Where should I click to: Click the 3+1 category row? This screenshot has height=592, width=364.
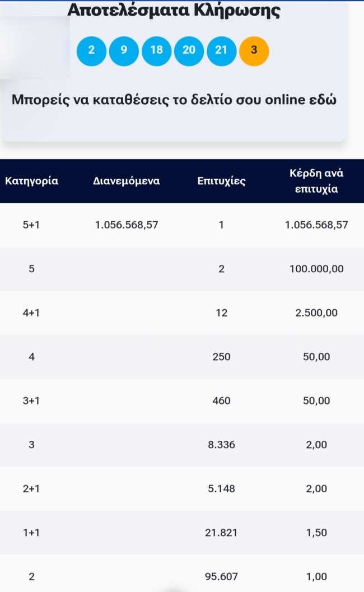(x=182, y=400)
